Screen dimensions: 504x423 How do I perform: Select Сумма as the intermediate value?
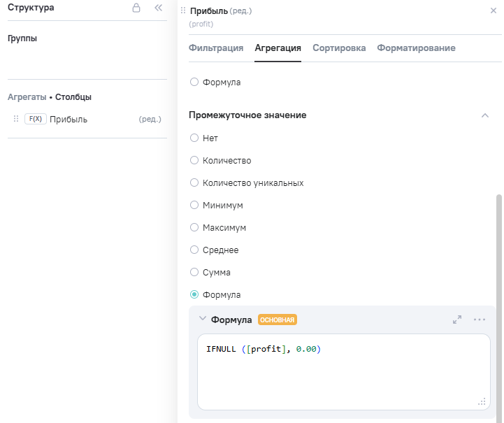(194, 273)
